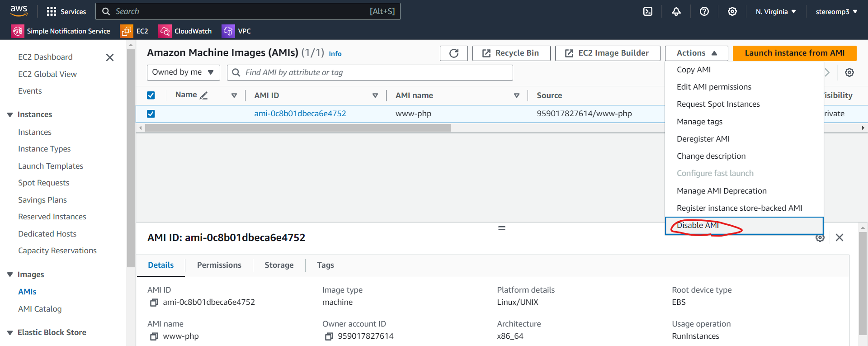Toggle the select-all AMIs checkbox
The height and width of the screenshot is (346, 868).
coord(151,95)
